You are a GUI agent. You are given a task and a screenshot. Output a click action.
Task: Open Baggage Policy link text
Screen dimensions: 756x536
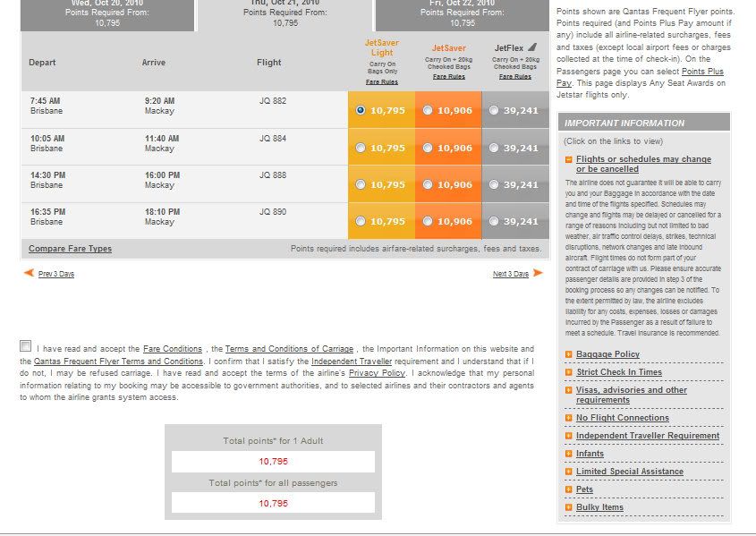click(608, 354)
